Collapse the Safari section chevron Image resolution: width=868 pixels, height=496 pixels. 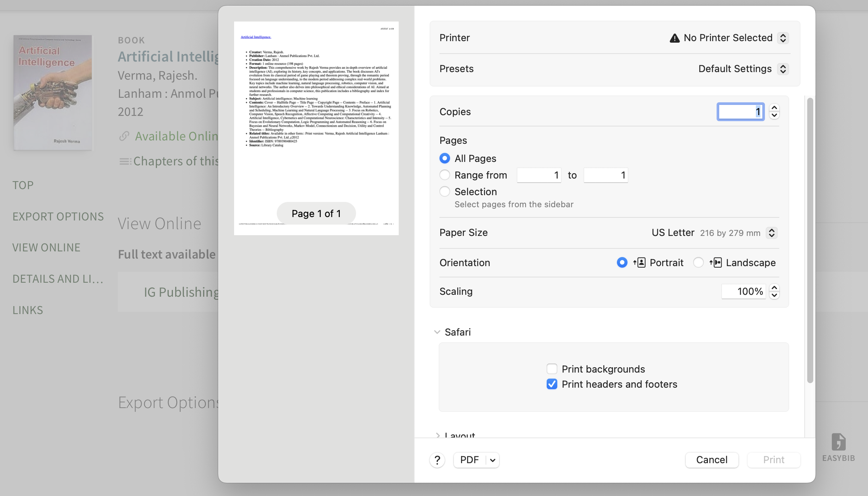437,332
